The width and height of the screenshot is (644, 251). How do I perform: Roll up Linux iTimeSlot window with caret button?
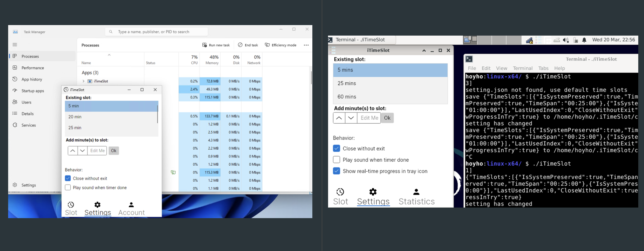pos(424,50)
